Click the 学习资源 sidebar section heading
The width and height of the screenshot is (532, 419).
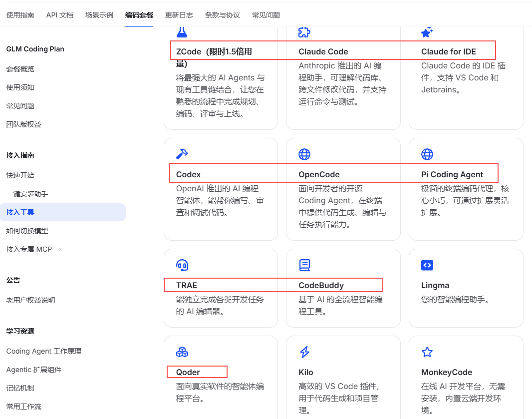[x=20, y=331]
